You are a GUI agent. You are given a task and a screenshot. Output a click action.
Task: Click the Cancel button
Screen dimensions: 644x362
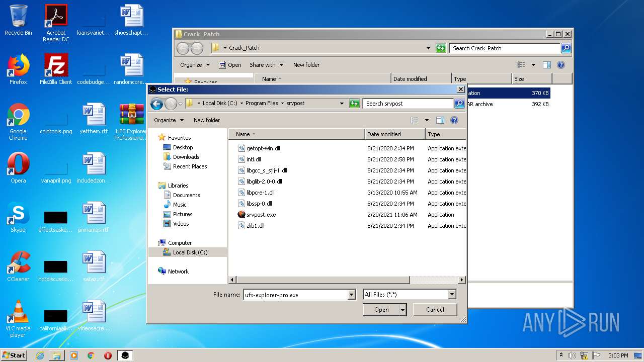pyautogui.click(x=435, y=310)
